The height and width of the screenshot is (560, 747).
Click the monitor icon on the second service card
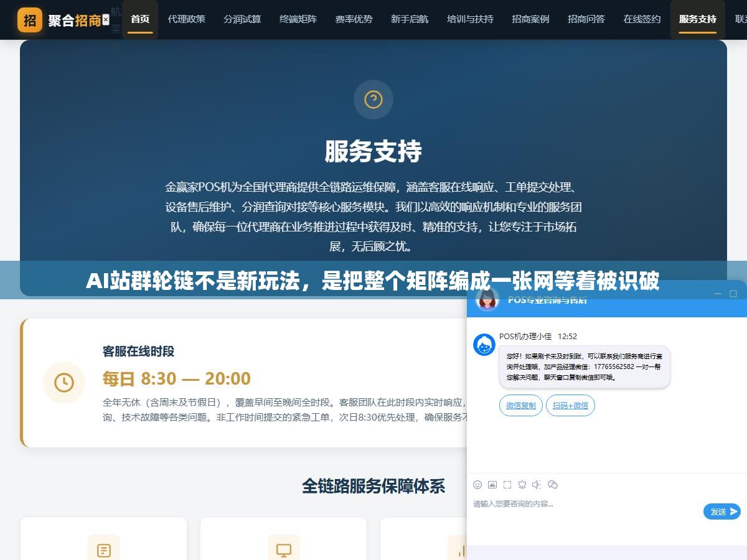point(284,550)
